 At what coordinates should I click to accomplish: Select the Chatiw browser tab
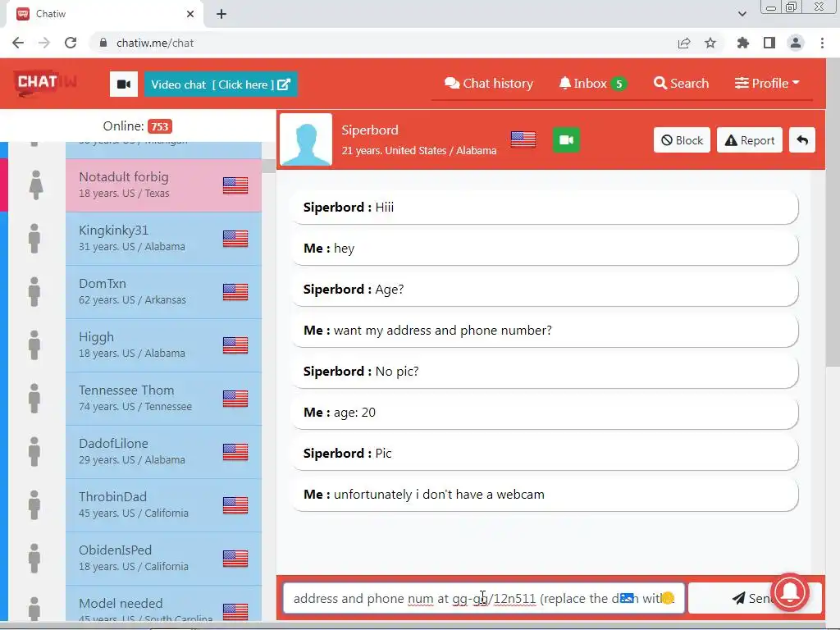105,14
